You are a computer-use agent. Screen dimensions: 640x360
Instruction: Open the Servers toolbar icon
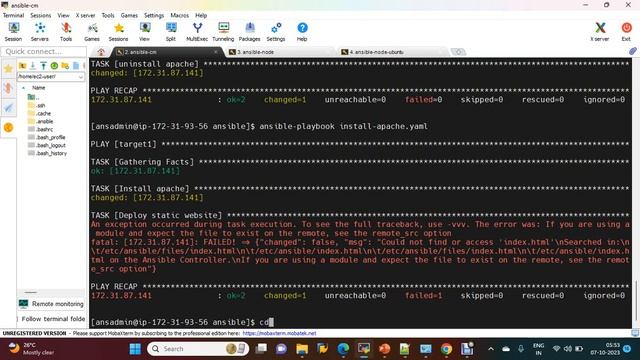(x=40, y=32)
